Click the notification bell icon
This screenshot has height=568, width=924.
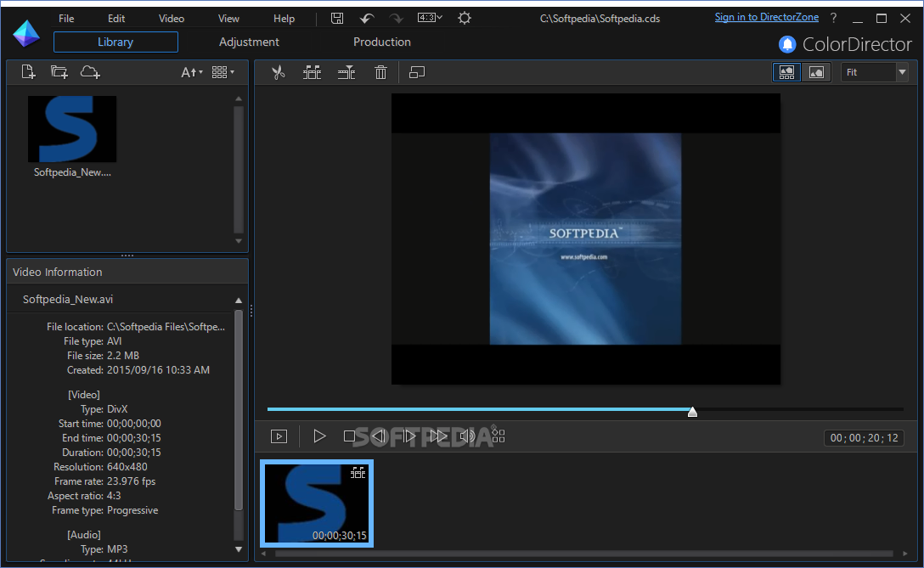[x=787, y=44]
